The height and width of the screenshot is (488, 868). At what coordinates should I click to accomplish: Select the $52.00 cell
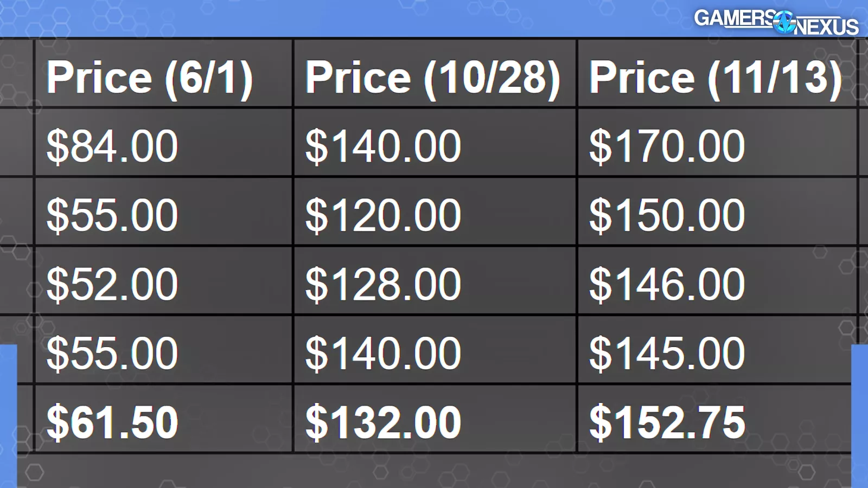[112, 284]
